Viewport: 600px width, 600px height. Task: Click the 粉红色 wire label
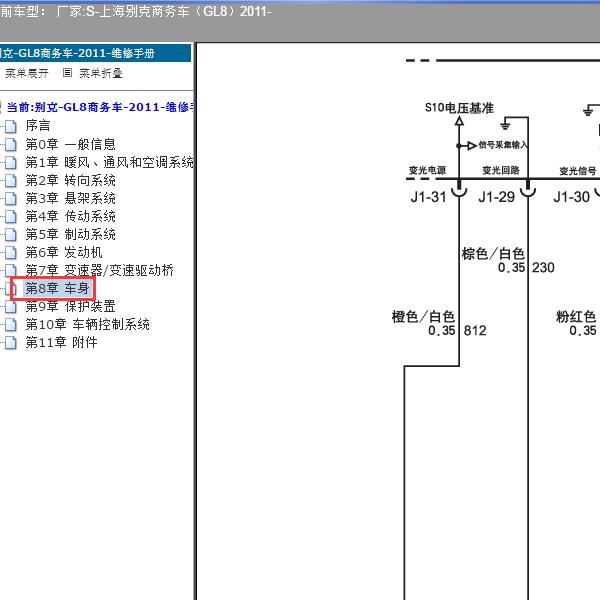576,317
